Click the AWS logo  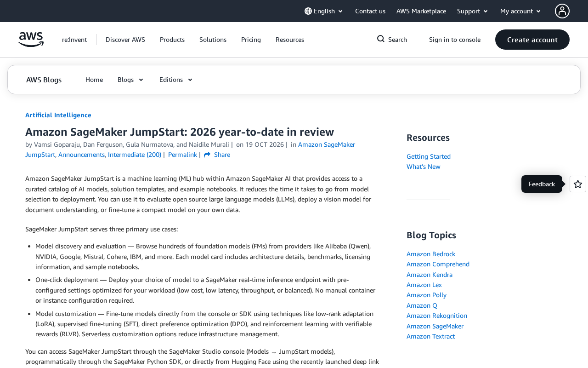pos(31,40)
